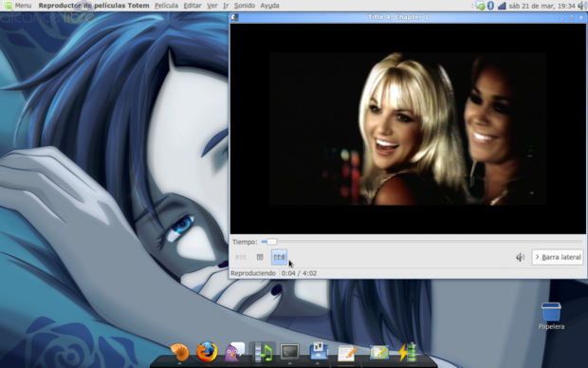The image size is (588, 368).
Task: Toggle the Barra lateral sidebar button
Action: pyautogui.click(x=558, y=257)
